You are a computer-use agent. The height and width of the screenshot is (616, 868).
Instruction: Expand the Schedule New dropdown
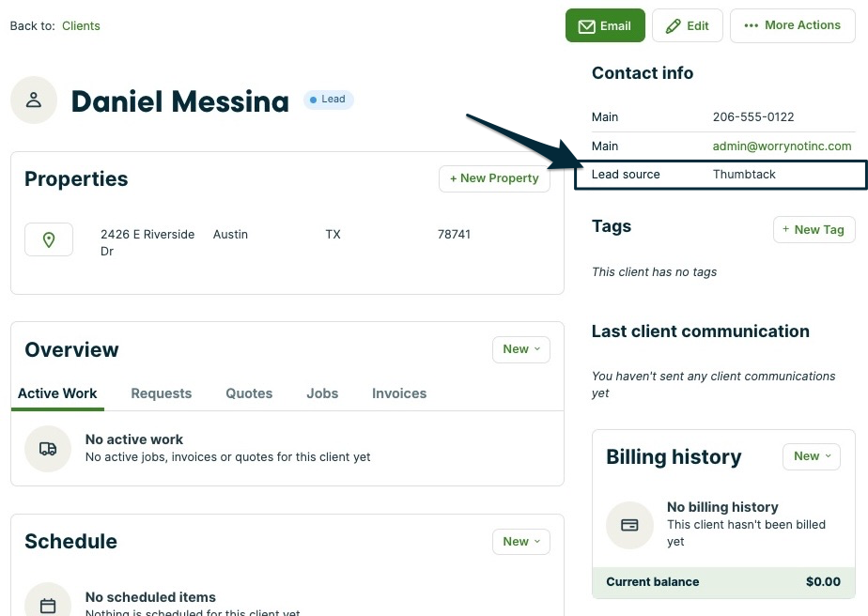coord(521,542)
